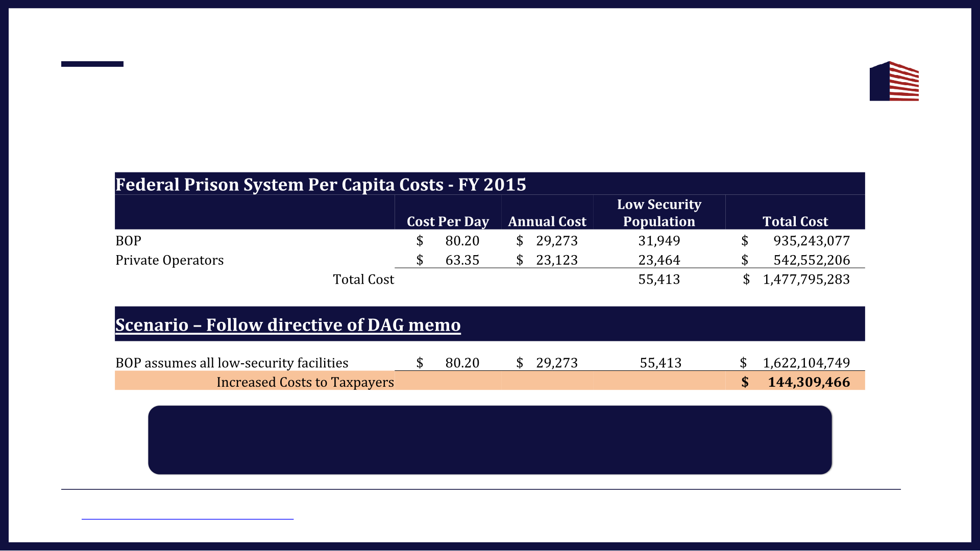The width and height of the screenshot is (980, 551).
Task: Click scenario row annual cost 29,273
Action: (556, 363)
